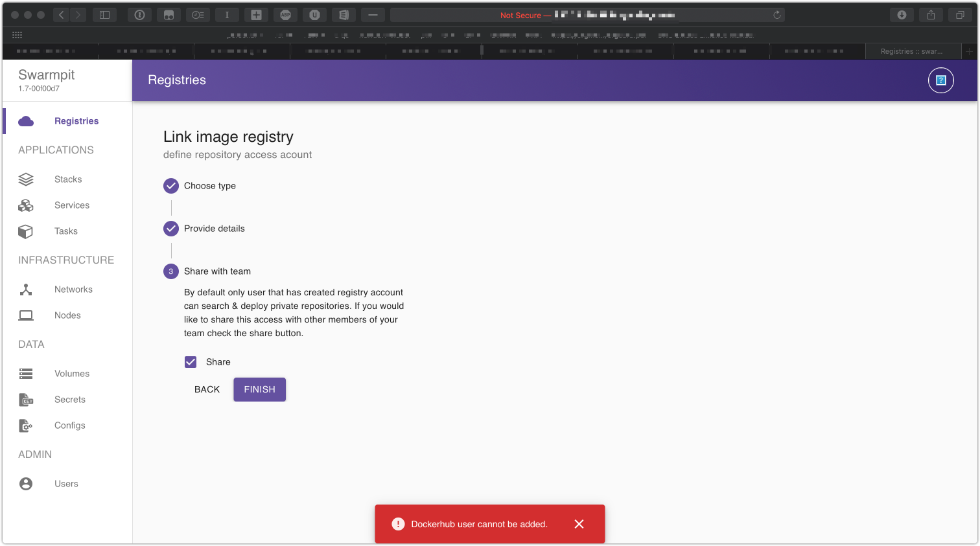Click the Volumes storage icon

click(26, 374)
